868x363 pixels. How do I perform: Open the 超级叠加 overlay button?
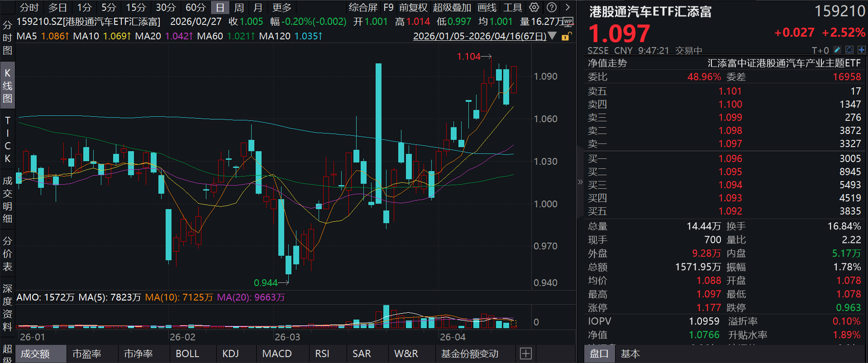click(452, 7)
